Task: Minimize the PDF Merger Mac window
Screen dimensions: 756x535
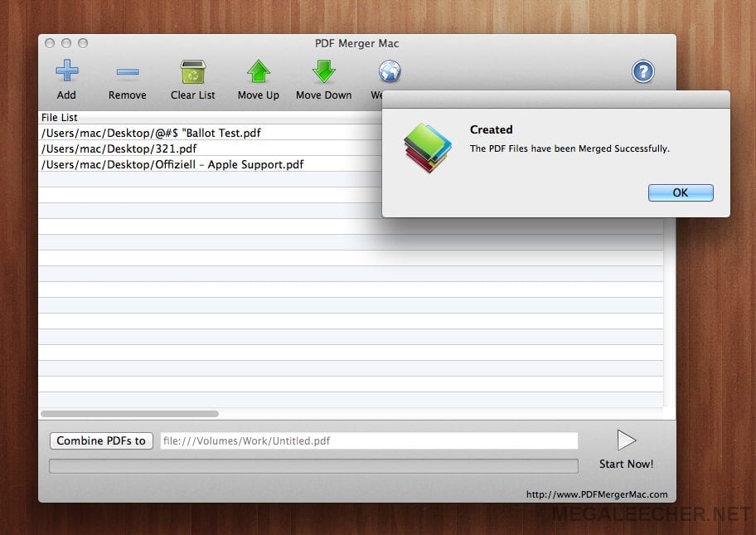Action: (66, 43)
